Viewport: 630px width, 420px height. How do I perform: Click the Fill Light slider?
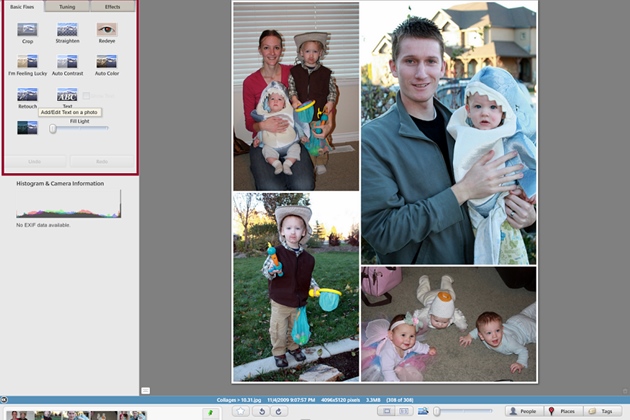(80, 128)
